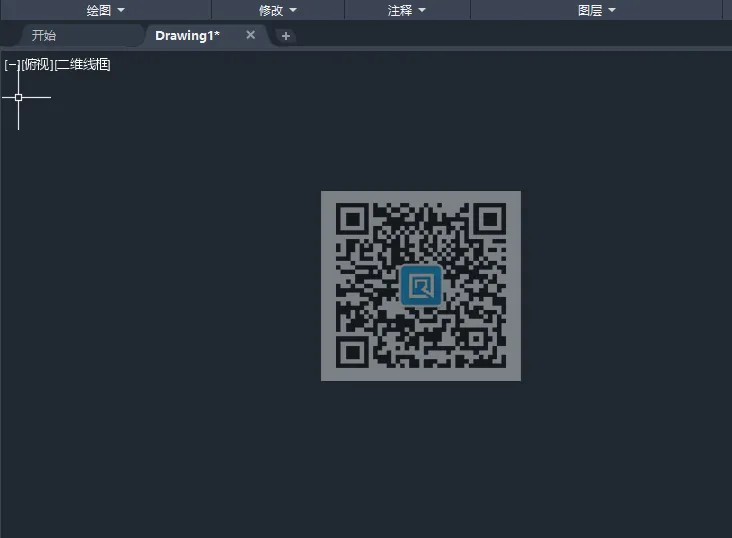Expand the 图层 panel dropdown
732x538 pixels.
(x=597, y=10)
